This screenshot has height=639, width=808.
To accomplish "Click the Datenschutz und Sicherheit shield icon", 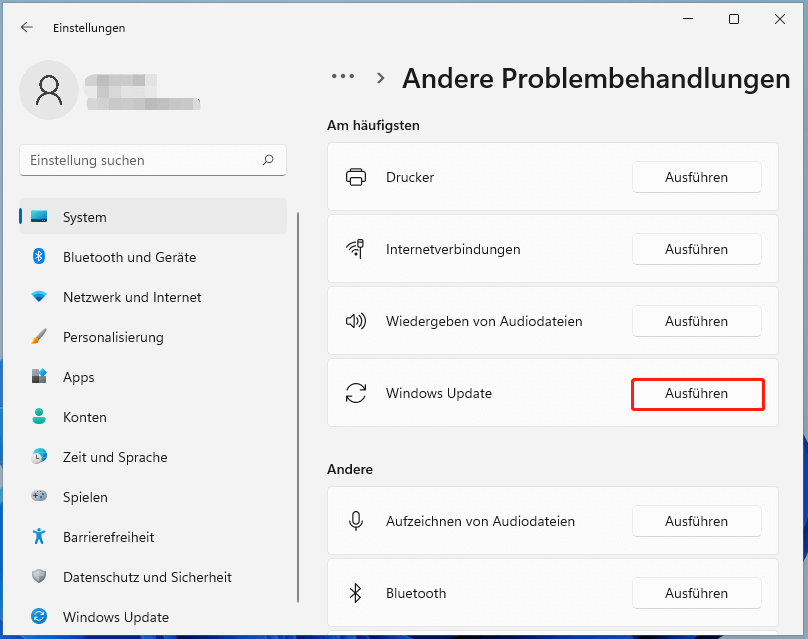I will tap(39, 576).
